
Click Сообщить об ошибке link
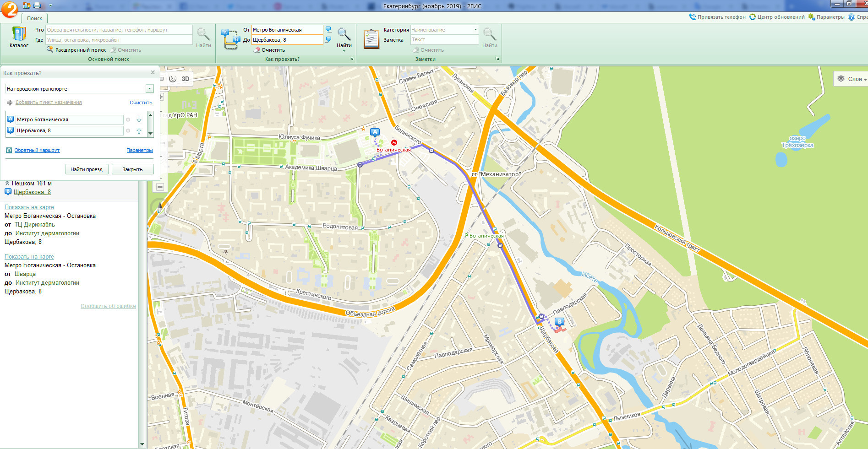(108, 306)
